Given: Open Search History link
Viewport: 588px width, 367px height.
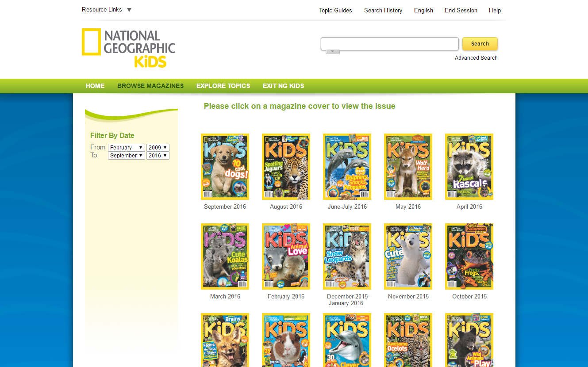Looking at the screenshot, I should (383, 10).
